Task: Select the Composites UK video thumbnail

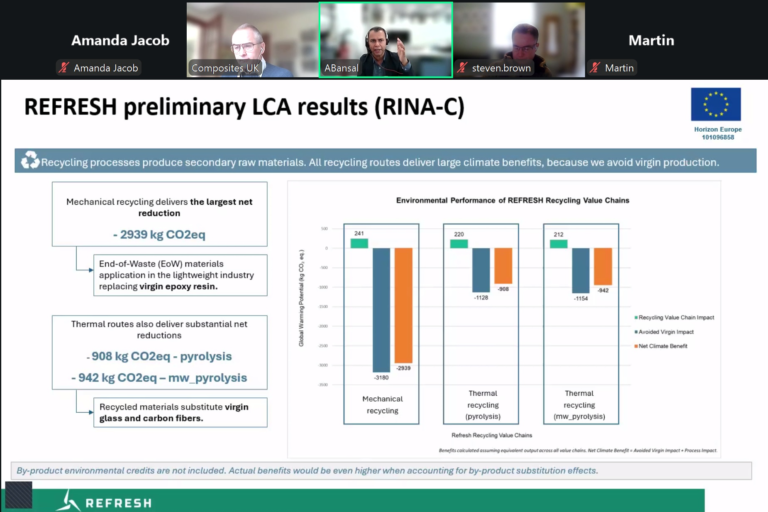Action: pyautogui.click(x=253, y=40)
